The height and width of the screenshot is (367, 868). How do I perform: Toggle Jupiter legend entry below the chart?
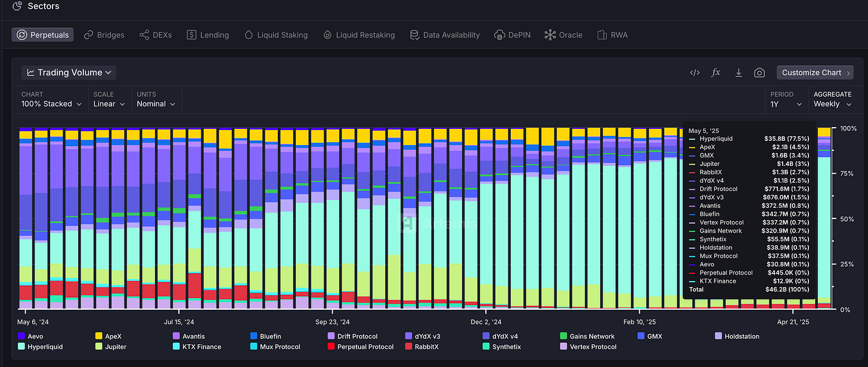coord(111,347)
